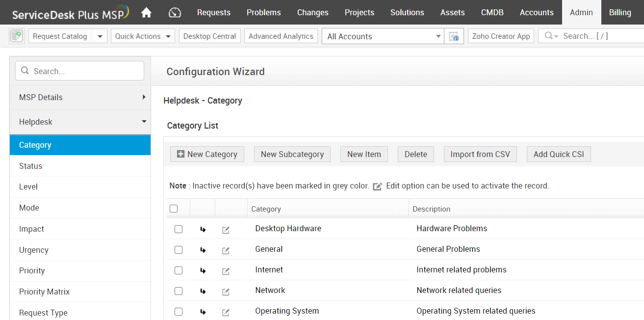Click the account details icon beside All Accounts
Viewport: 644px width, 320px height.
click(454, 36)
